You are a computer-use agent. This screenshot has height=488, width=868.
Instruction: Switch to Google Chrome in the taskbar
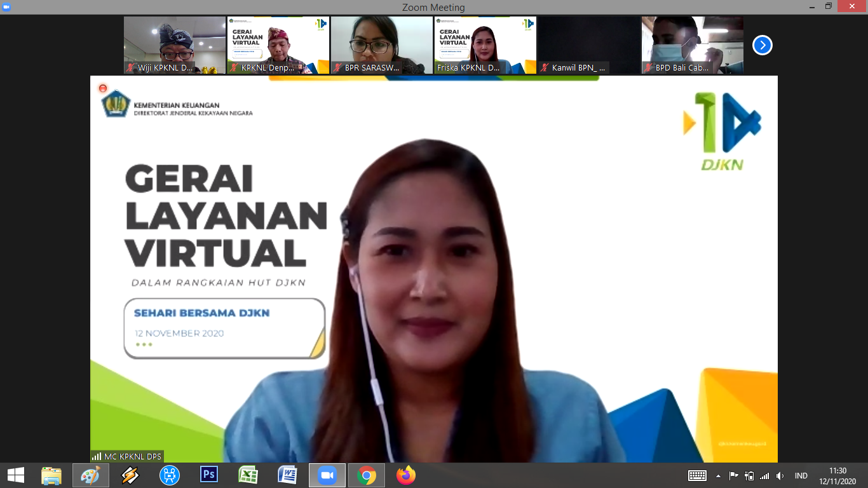(366, 475)
